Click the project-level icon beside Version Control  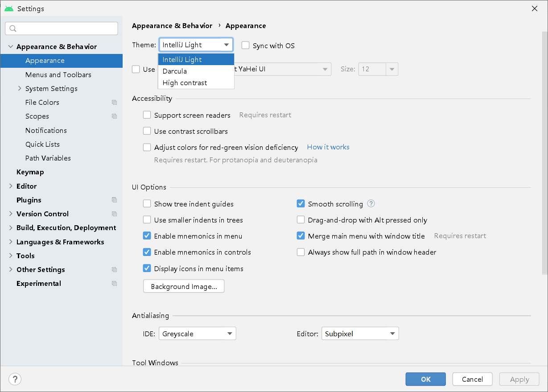[114, 214]
